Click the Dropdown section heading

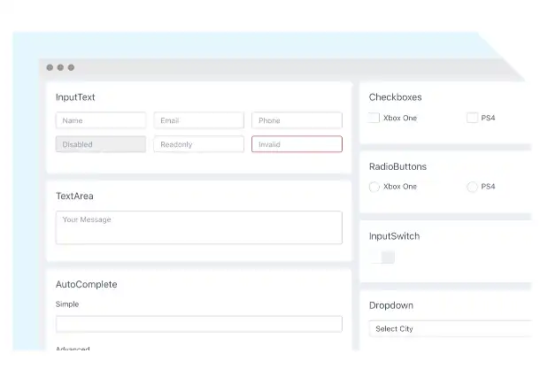391,305
